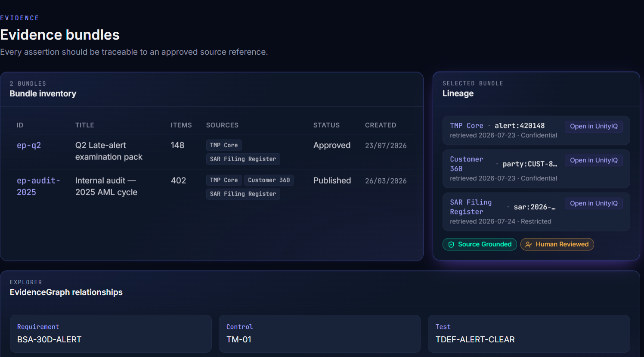Image resolution: width=644 pixels, height=357 pixels.
Task: Click the EvidenceGraph relationships heading
Action: [x=66, y=292]
